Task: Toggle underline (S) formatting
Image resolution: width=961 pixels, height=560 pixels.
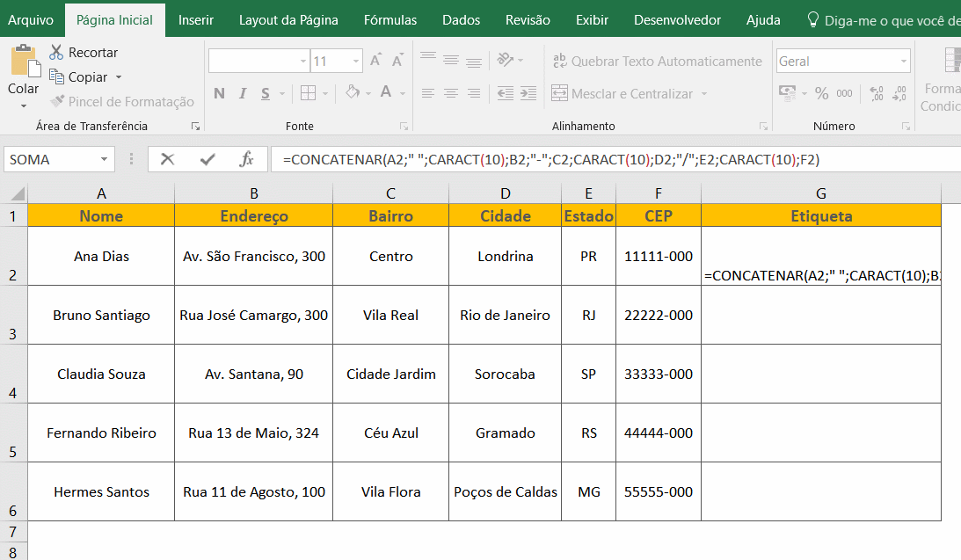Action: (266, 93)
